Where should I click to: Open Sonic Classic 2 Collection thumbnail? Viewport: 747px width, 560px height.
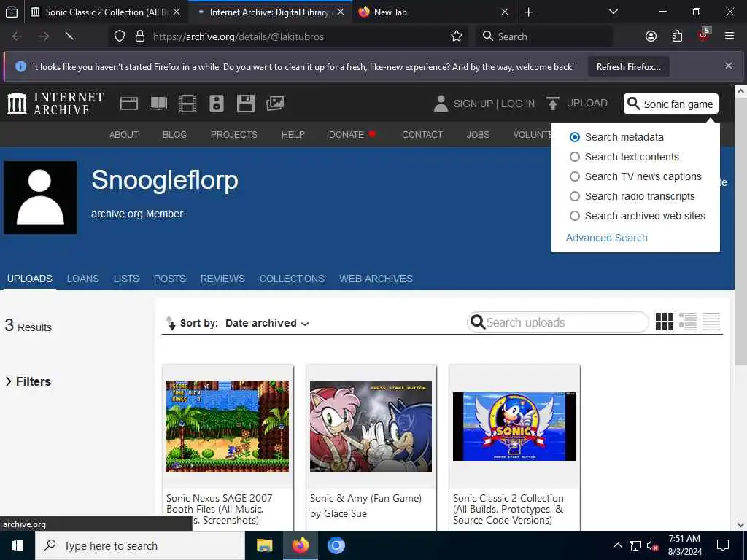[x=514, y=426]
